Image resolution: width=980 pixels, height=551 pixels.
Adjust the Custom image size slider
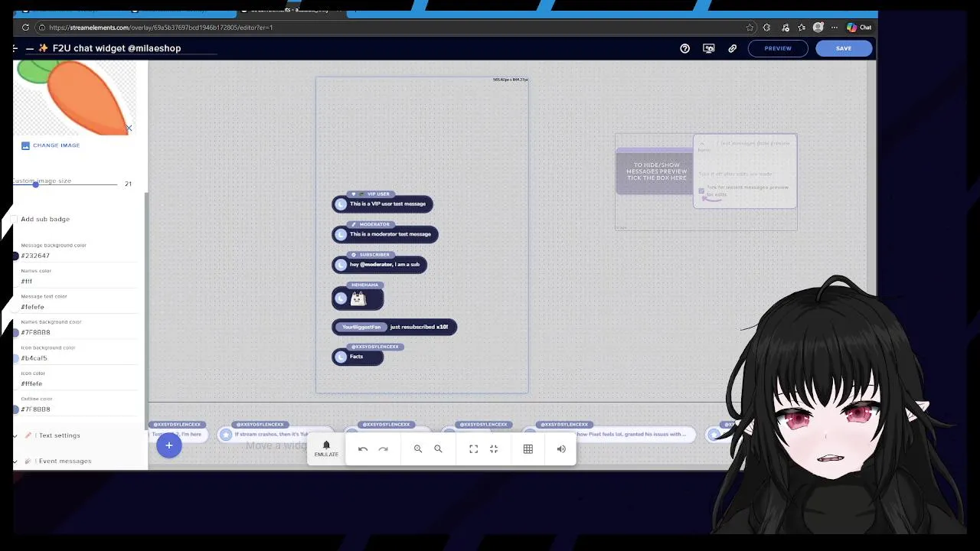click(x=35, y=184)
